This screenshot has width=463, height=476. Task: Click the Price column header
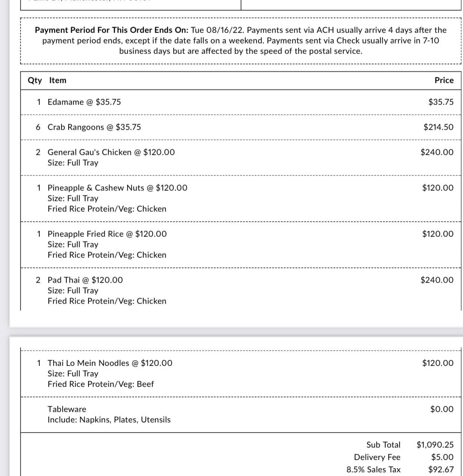444,80
